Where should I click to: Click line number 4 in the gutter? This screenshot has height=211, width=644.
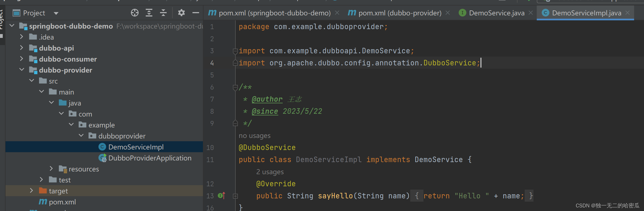pyautogui.click(x=212, y=63)
